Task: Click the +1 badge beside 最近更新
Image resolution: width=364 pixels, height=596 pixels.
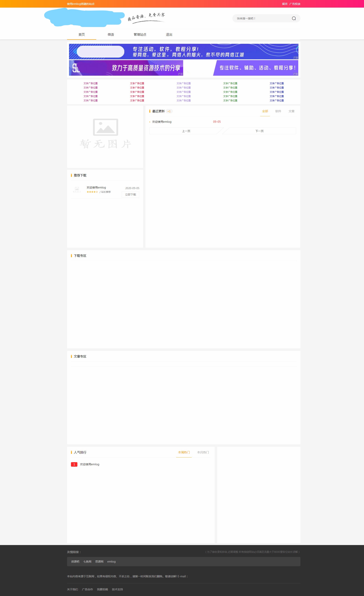Action: tap(169, 111)
